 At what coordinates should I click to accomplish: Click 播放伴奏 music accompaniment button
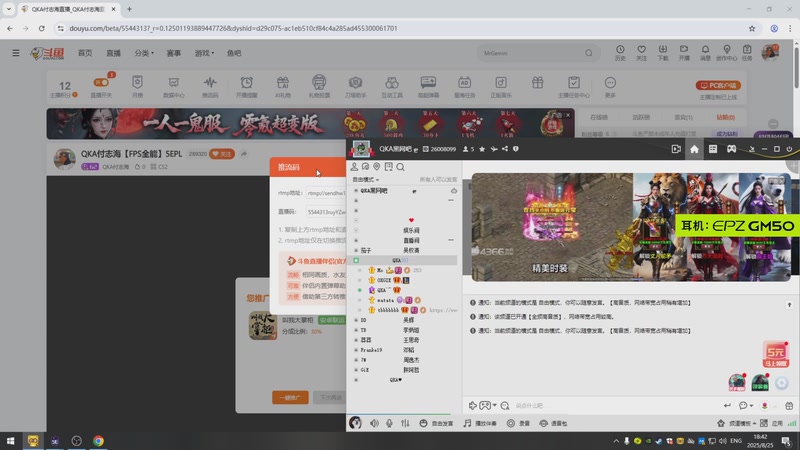coord(480,423)
